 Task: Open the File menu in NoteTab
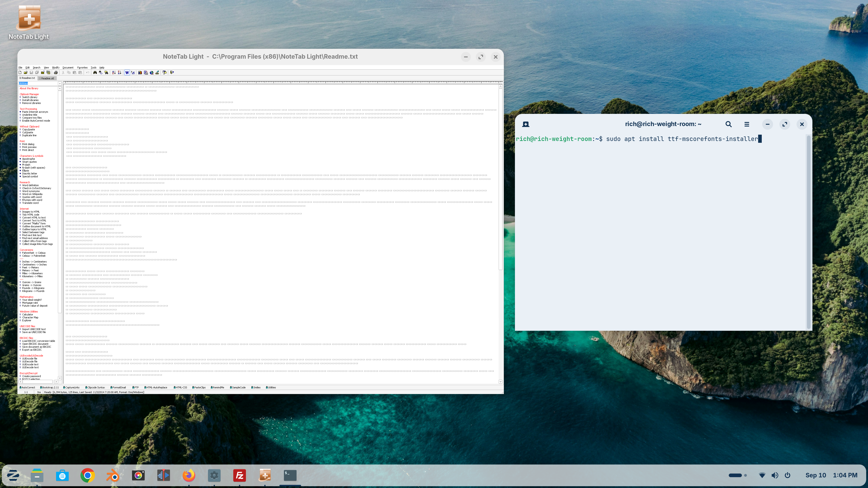click(x=20, y=67)
